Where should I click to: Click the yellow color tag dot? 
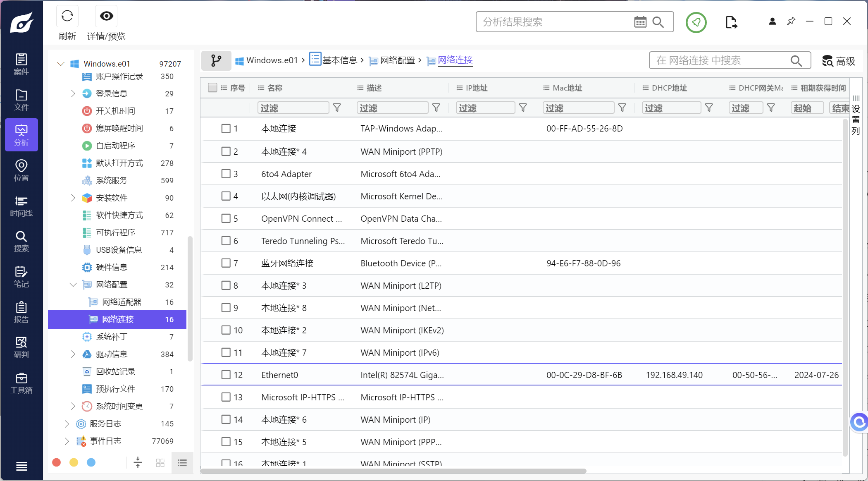(x=74, y=462)
